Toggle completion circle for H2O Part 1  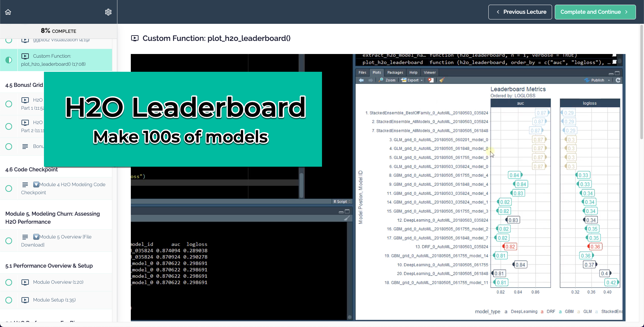9,104
